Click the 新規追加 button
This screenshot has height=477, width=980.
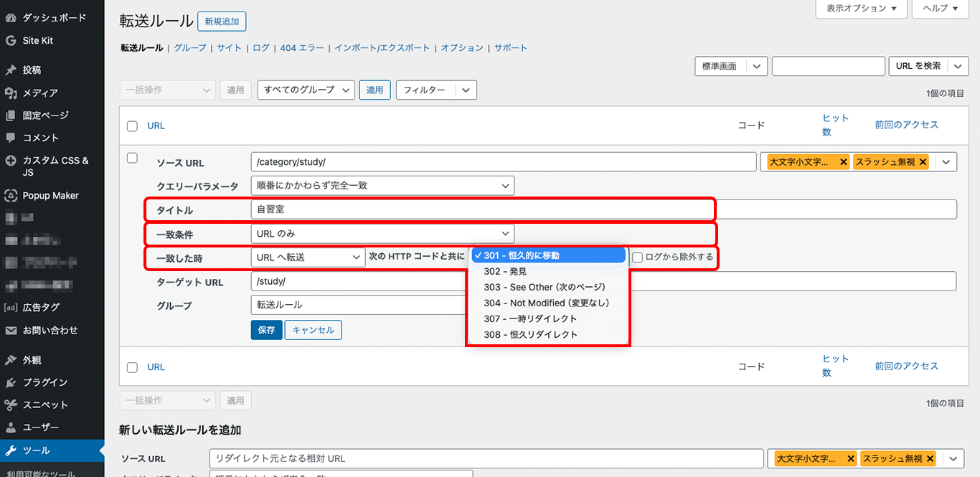point(222,22)
